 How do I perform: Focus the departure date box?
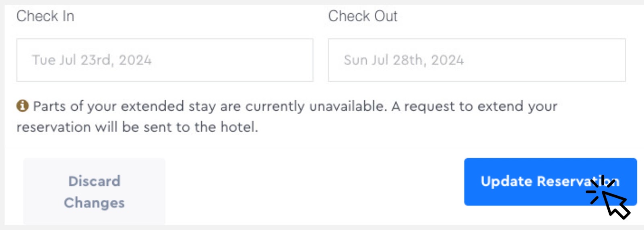point(477,60)
